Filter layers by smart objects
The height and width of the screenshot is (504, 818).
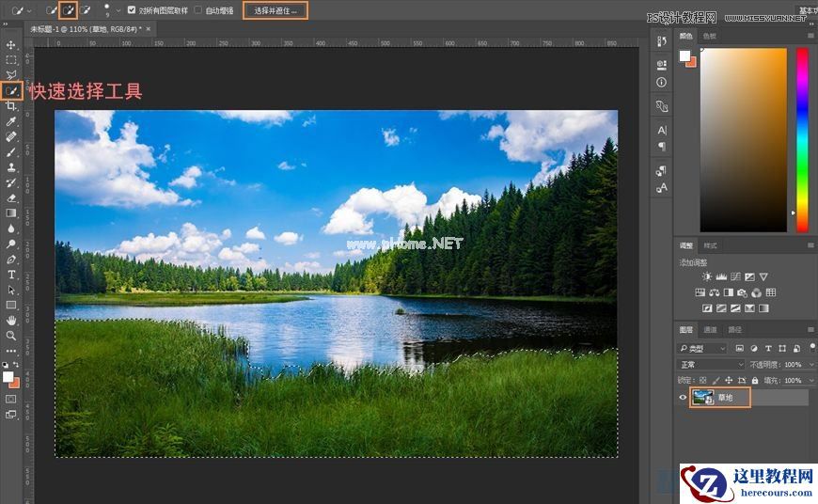[x=796, y=348]
